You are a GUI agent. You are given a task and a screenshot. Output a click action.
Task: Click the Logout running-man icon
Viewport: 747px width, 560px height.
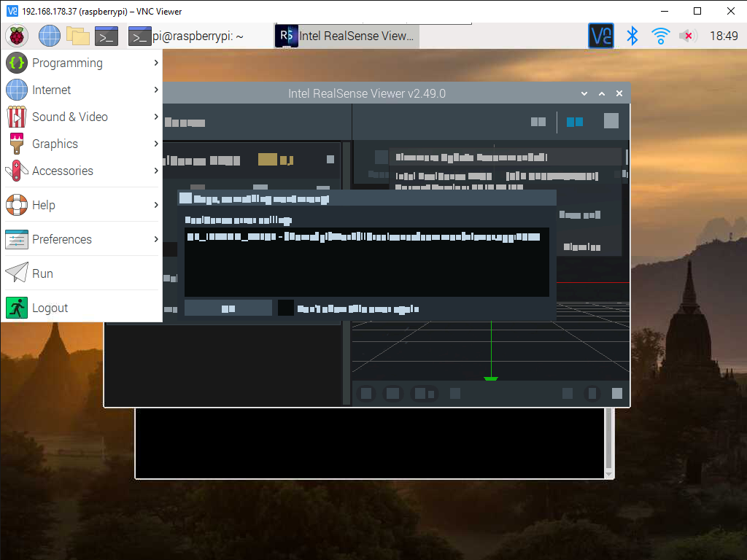pyautogui.click(x=17, y=308)
